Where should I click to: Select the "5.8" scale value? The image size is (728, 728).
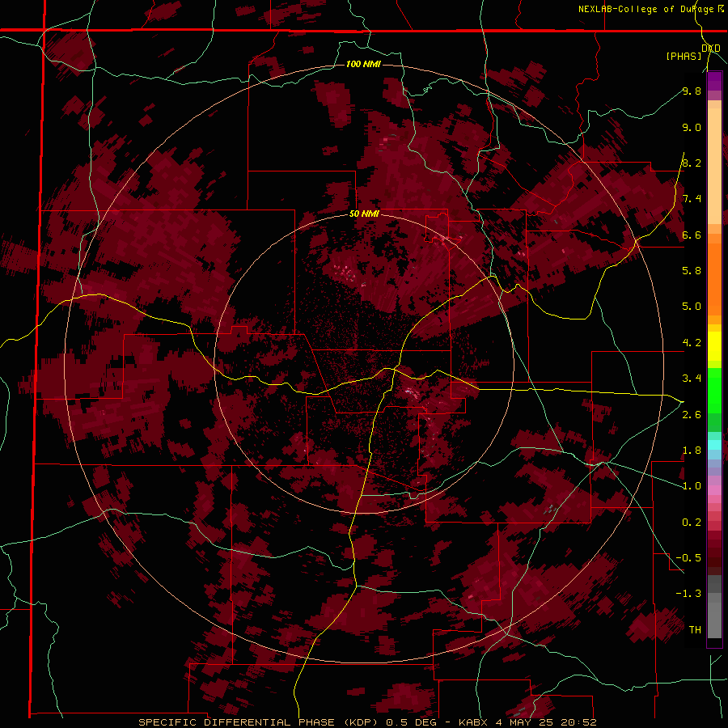click(x=692, y=270)
